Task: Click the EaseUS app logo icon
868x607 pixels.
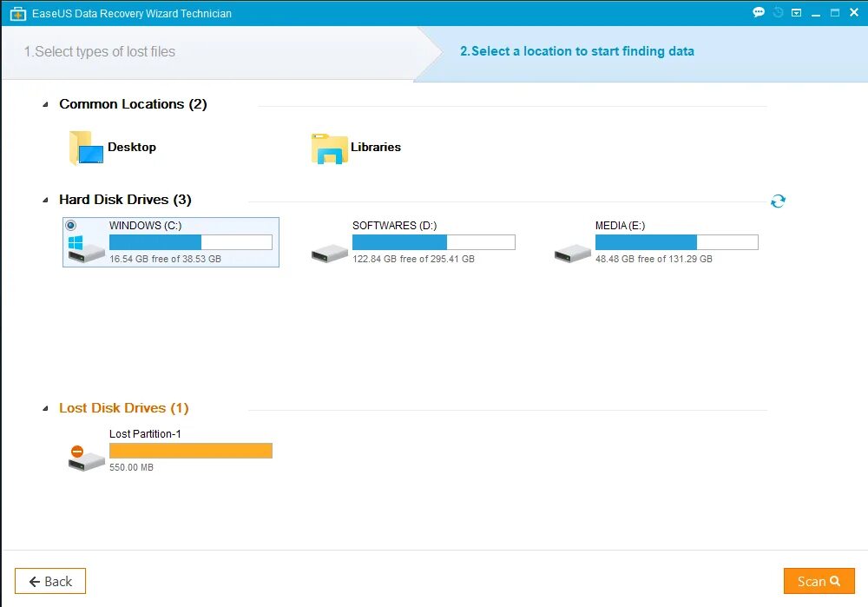Action: (18, 13)
